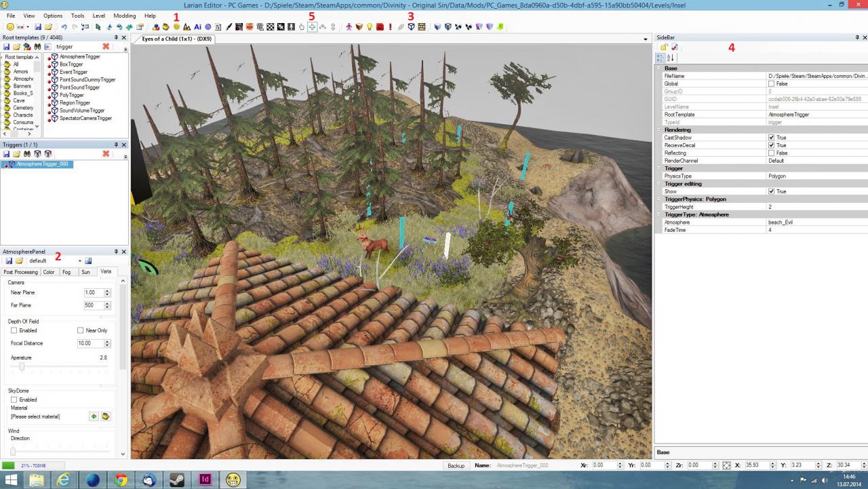The image size is (868, 489).
Task: Select the hand pan tool
Action: 302,27
